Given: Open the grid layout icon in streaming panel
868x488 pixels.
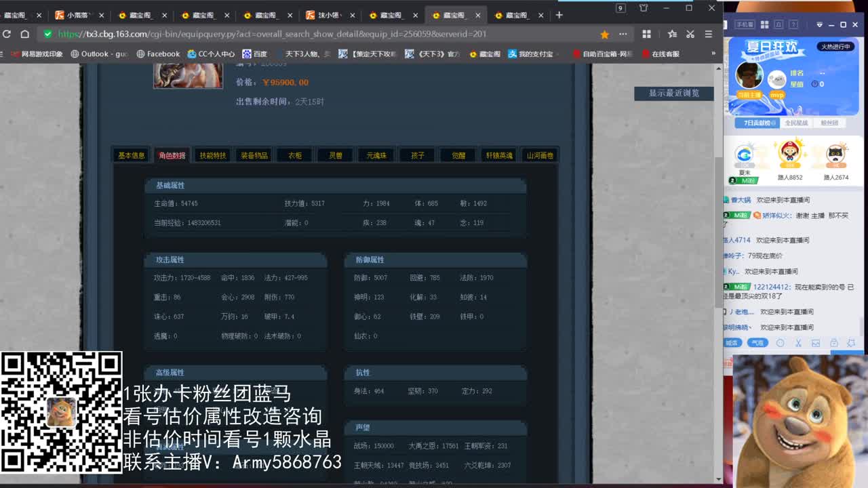Looking at the screenshot, I should coord(764,24).
